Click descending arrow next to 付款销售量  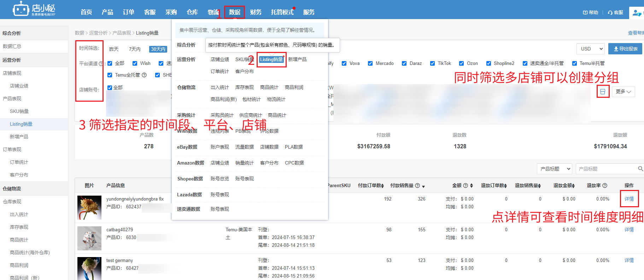[423, 186]
